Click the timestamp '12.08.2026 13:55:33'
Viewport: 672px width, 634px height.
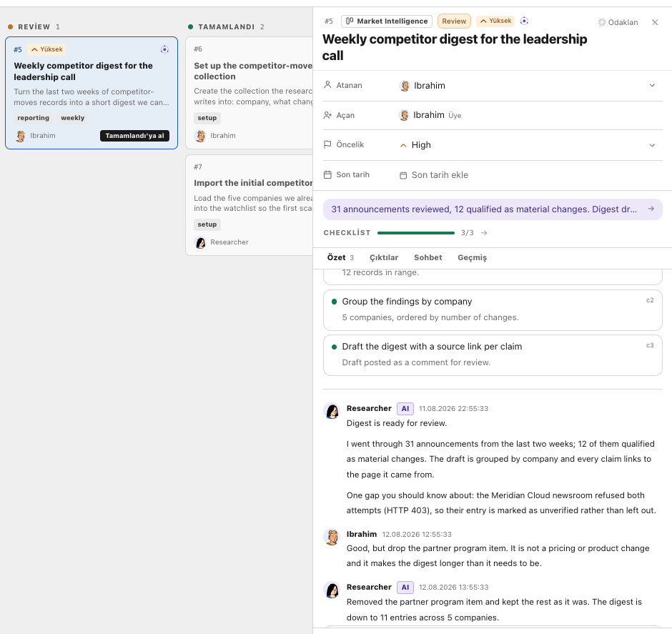(x=453, y=588)
